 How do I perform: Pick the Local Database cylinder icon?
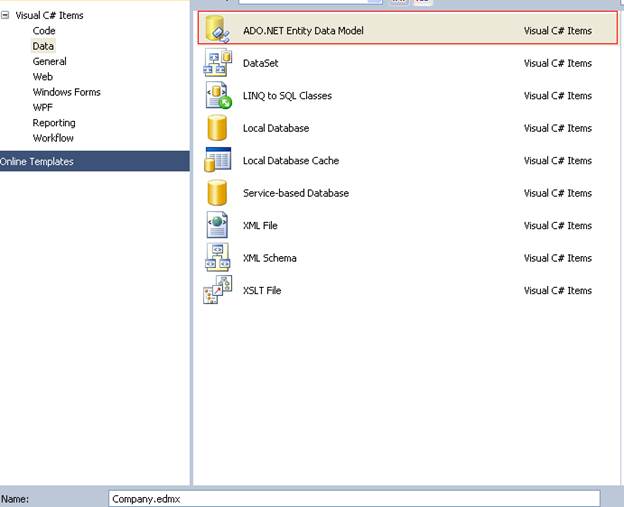point(217,128)
